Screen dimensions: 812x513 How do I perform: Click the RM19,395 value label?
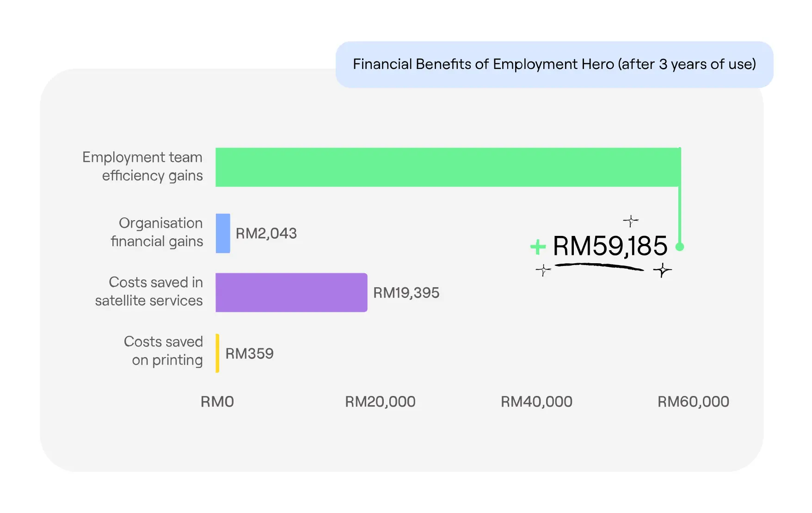click(x=406, y=293)
